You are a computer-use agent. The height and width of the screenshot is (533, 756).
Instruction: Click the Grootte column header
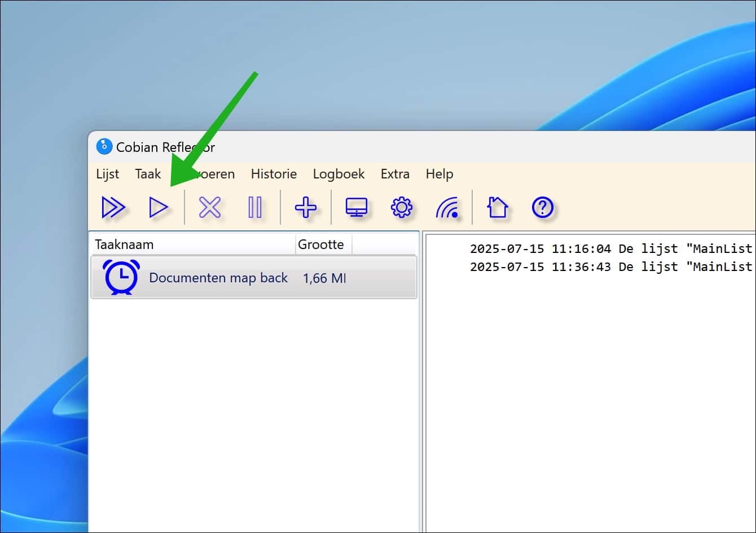click(x=322, y=244)
